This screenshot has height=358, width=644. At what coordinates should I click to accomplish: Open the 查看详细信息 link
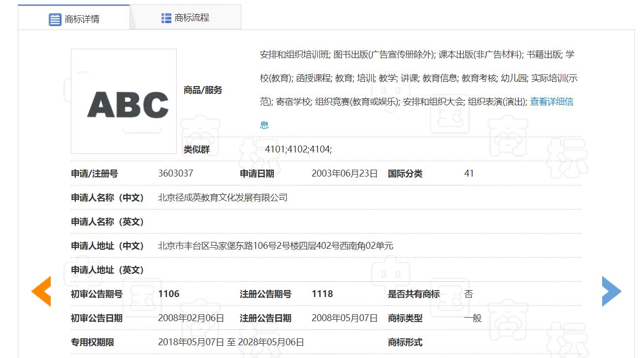coord(552,101)
